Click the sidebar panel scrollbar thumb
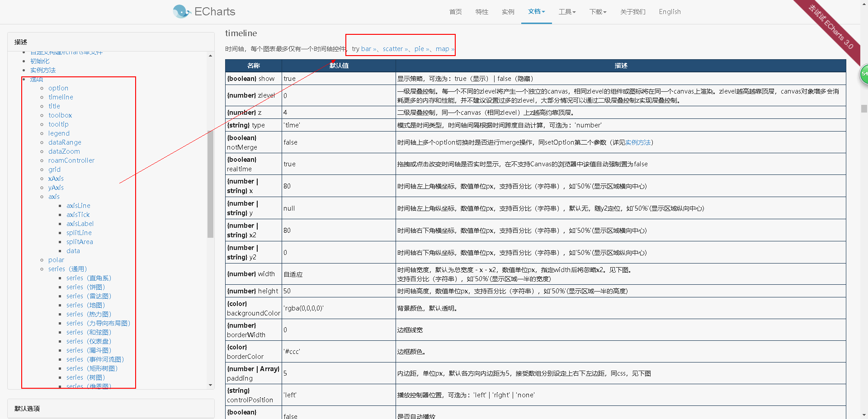 tap(210, 184)
